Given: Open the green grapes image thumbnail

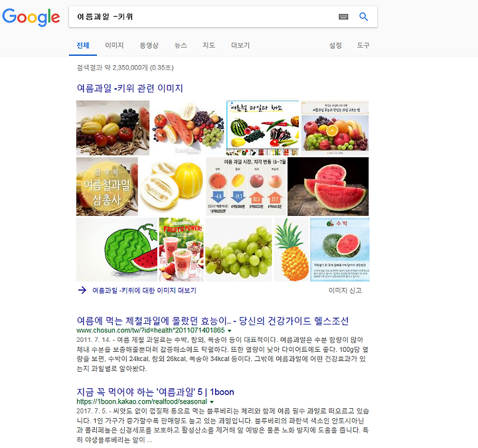Looking at the screenshot, I should tap(238, 250).
